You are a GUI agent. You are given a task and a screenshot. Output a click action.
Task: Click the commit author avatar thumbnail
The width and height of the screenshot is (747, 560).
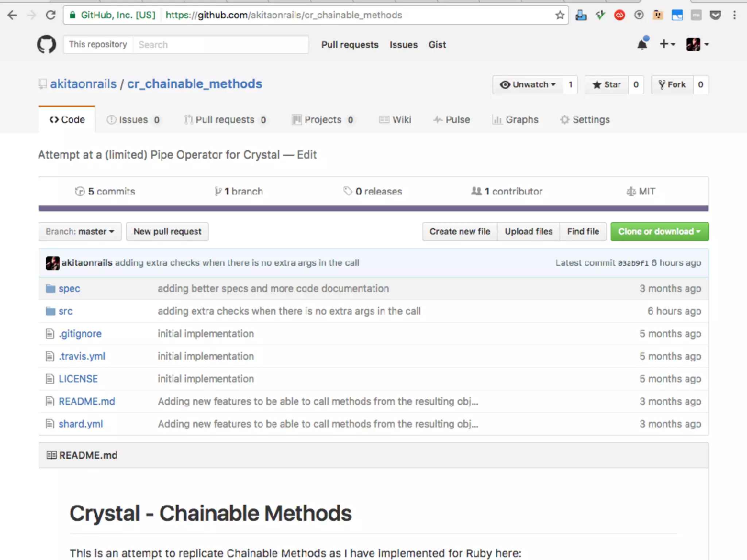pos(53,263)
